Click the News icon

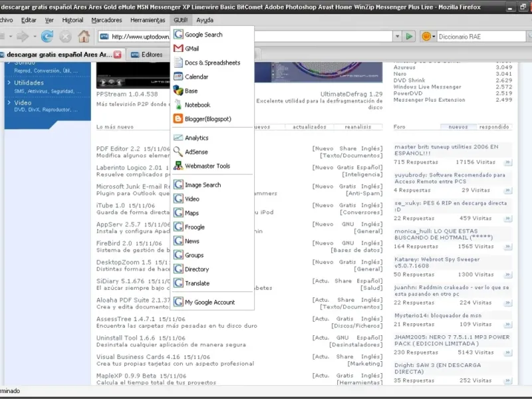(178, 241)
